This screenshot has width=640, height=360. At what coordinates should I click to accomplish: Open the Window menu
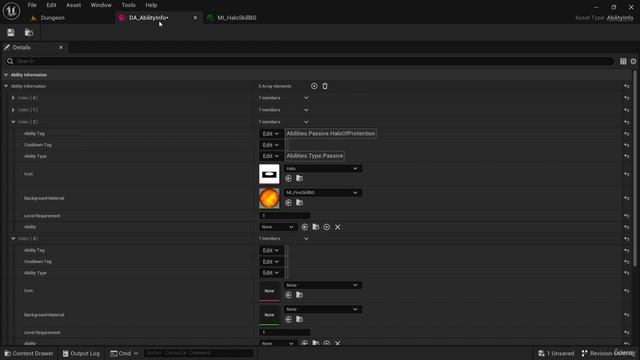[x=101, y=5]
